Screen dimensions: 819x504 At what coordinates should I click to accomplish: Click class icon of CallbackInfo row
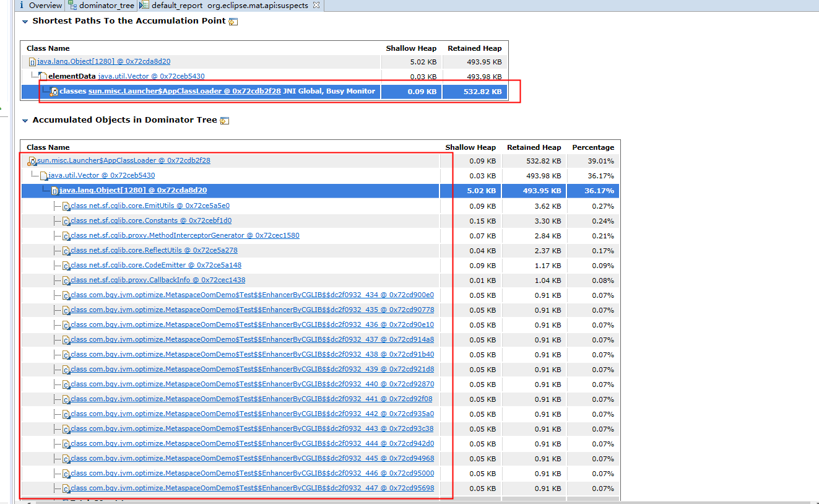coord(66,280)
